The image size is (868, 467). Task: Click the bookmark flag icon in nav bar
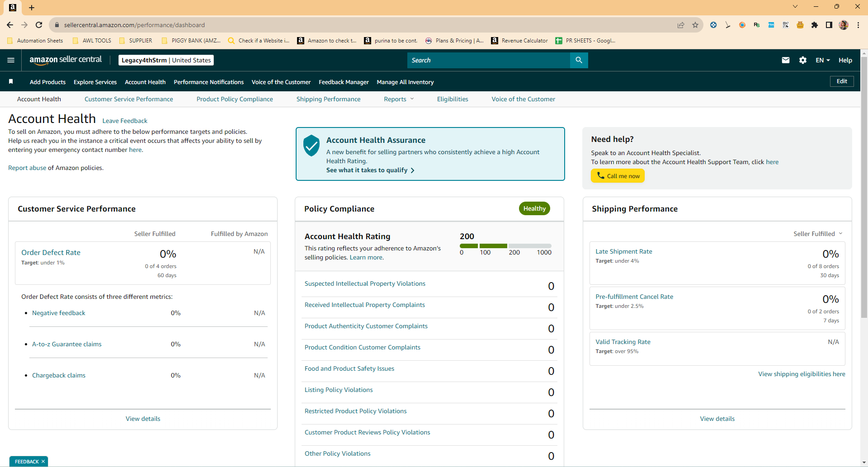(x=11, y=81)
